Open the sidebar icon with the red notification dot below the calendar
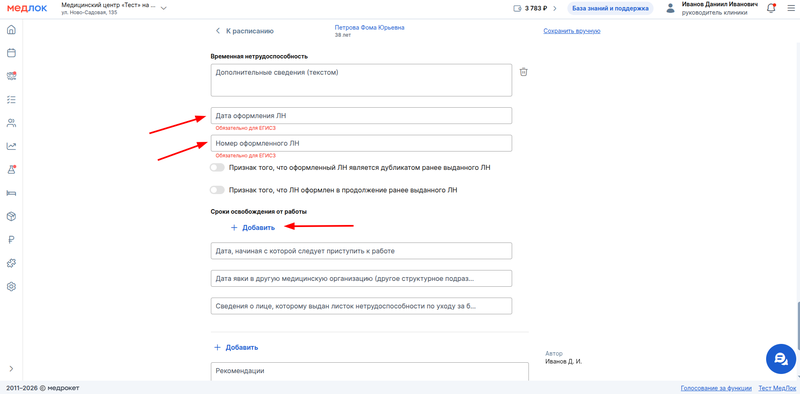The height and width of the screenshot is (394, 800). [11, 76]
